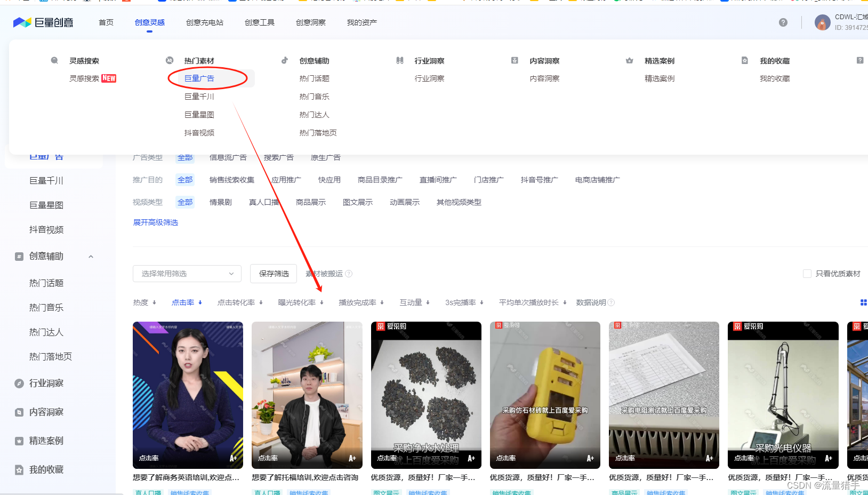Image resolution: width=868 pixels, height=495 pixels.
Task: Sort by 平均单次播放时长
Action: coord(533,302)
